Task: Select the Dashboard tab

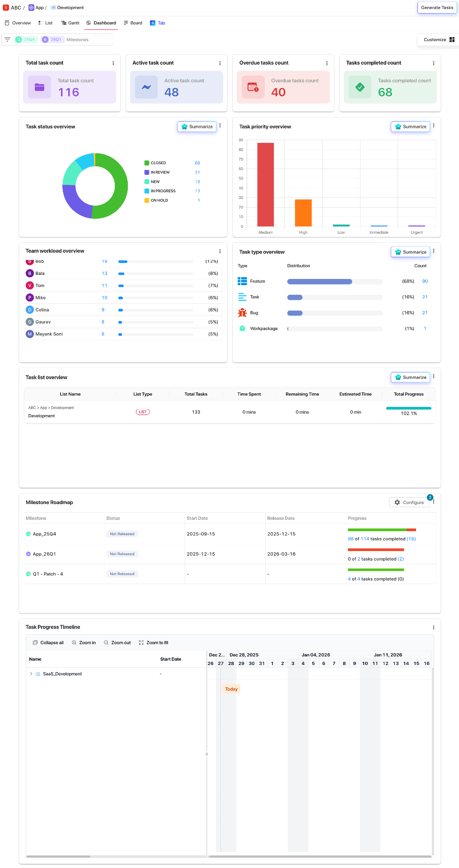Action: click(101, 23)
